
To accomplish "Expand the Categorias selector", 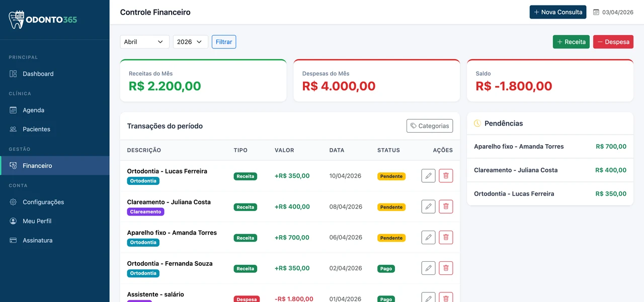I will pos(430,126).
